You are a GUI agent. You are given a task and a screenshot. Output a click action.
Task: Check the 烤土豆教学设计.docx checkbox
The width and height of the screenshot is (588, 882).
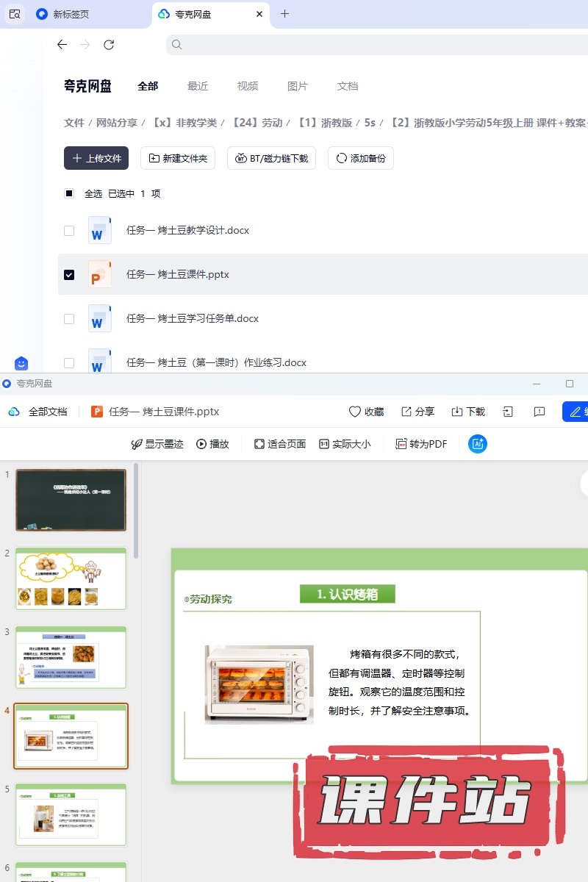[x=69, y=230]
